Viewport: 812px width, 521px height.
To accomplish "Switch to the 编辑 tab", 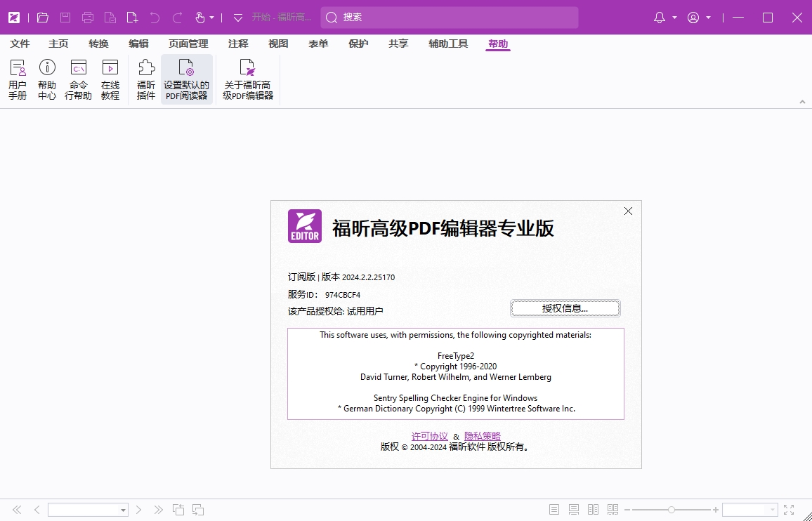I will pyautogui.click(x=138, y=44).
